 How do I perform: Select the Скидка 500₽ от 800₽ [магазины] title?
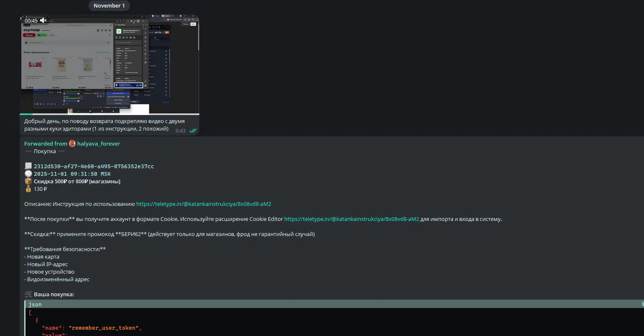[x=77, y=181]
